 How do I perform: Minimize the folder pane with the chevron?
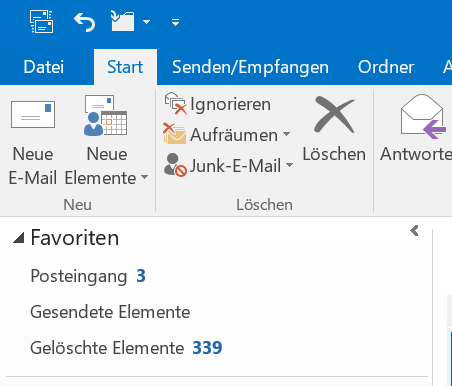(414, 230)
